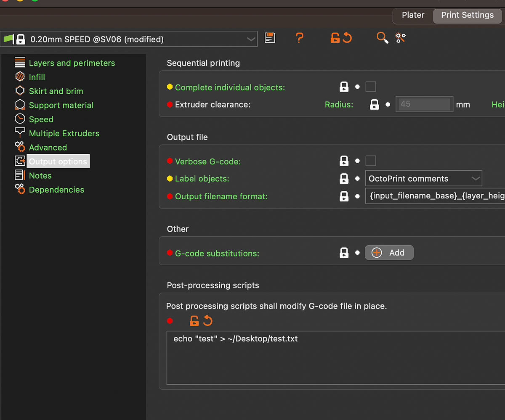Open the settings search magnifier
Viewport: 505px width, 420px height.
pos(382,38)
